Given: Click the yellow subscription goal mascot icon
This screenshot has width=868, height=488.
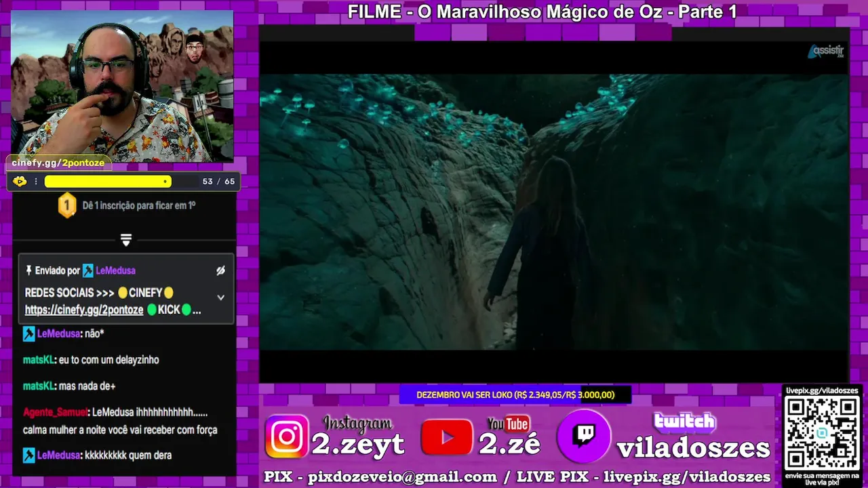Looking at the screenshot, I should tap(20, 181).
